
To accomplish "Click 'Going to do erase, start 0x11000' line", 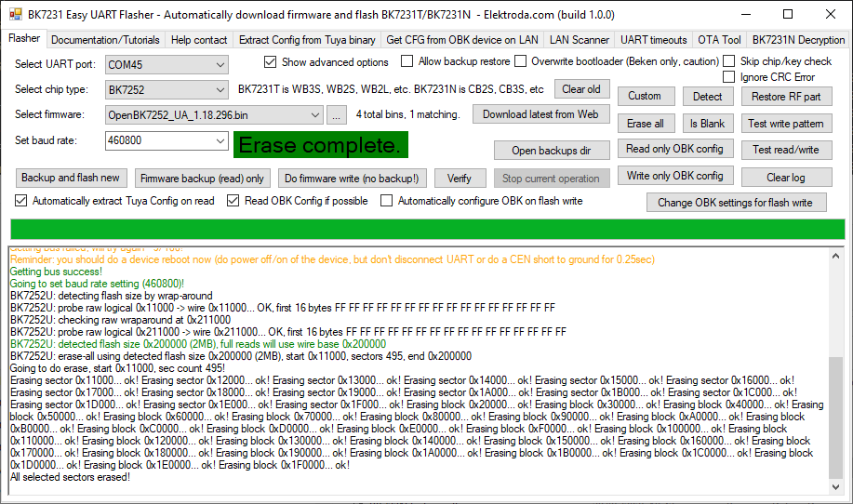I will pyautogui.click(x=117, y=368).
